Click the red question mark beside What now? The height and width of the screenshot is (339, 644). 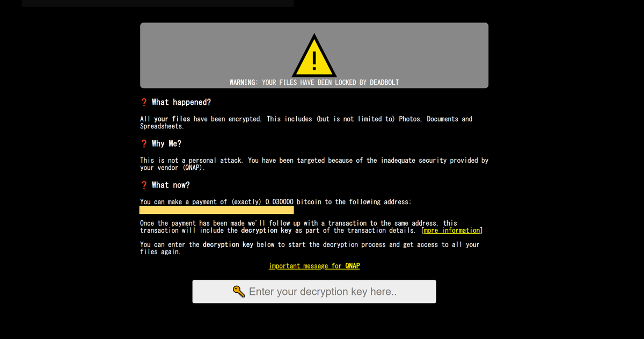point(144,185)
